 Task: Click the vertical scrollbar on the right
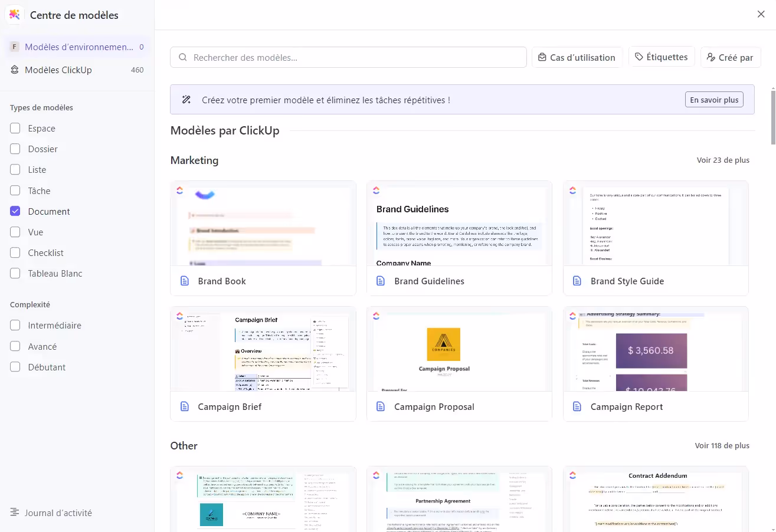pos(772,116)
